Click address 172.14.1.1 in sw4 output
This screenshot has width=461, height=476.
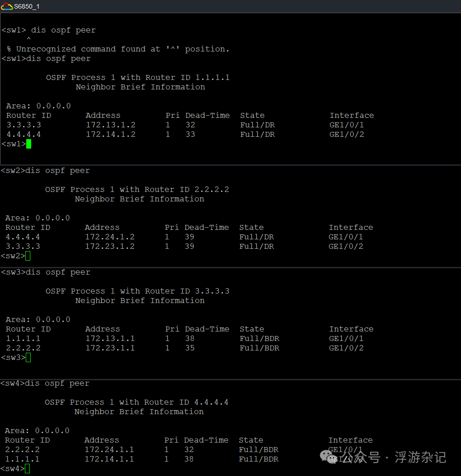pos(109,459)
